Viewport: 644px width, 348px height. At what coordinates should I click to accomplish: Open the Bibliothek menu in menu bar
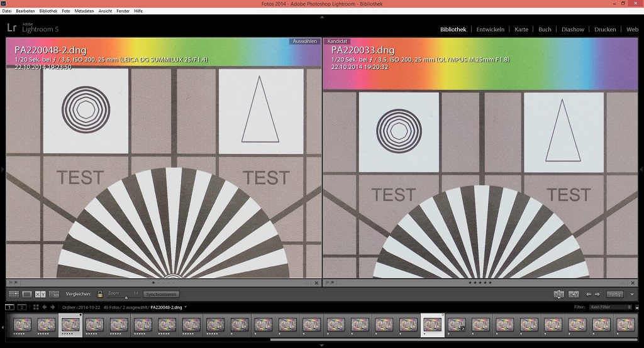(48, 11)
